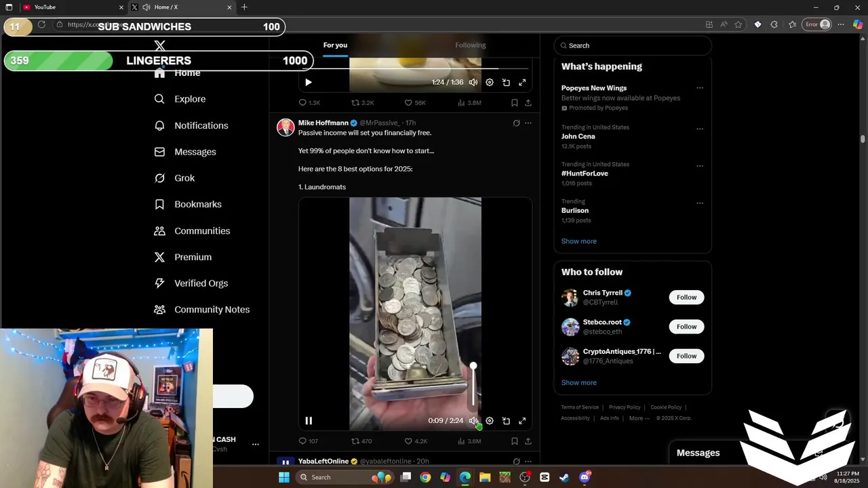Open Discord from the taskbar
868x488 pixels.
click(585, 477)
